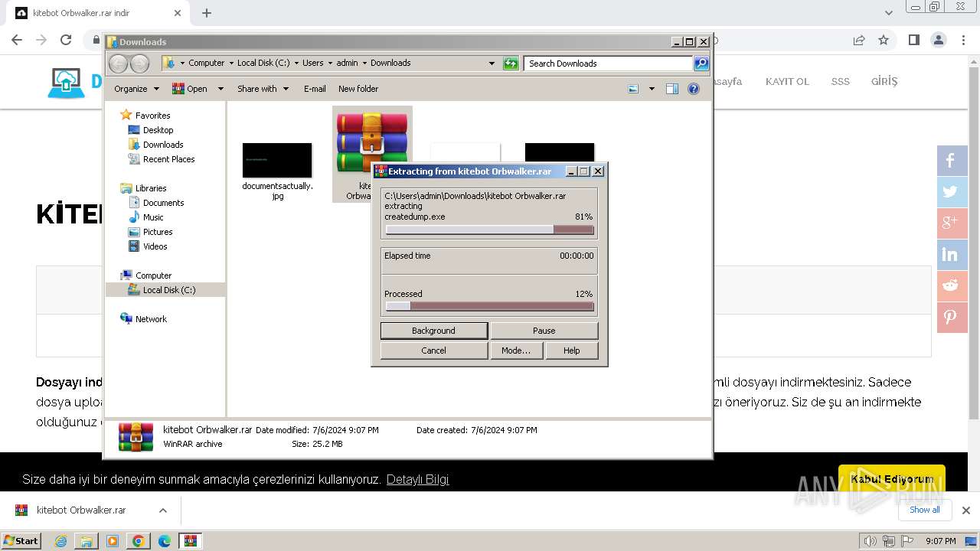Viewport: 980px width, 551px height.
Task: Open Documents library
Action: point(163,203)
